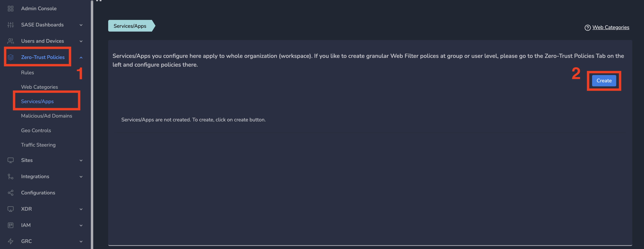Viewport: 644px width, 249px height.
Task: Select the Services/Apps breadcrumb tab
Action: (130, 26)
